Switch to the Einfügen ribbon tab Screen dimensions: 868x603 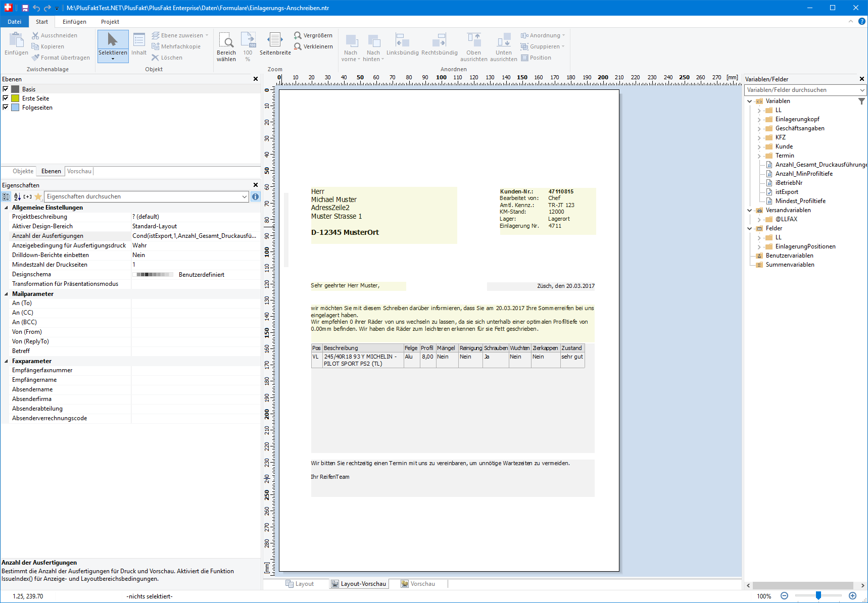tap(74, 22)
